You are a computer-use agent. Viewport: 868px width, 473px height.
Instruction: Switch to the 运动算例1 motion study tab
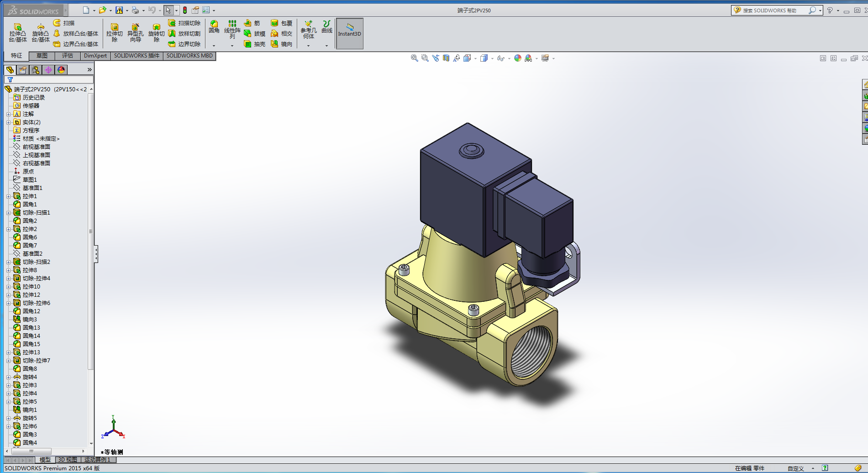click(x=98, y=460)
